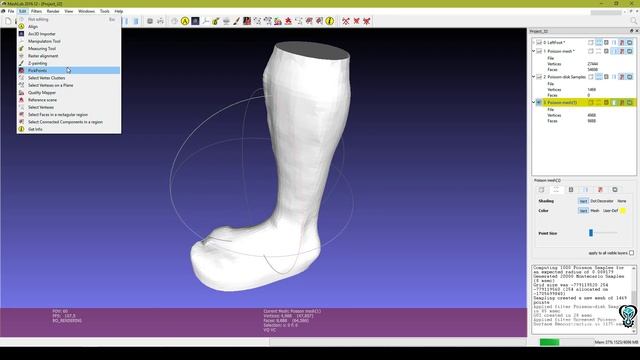
Task: Select bounding box tab in render options panel
Action: click(542, 190)
